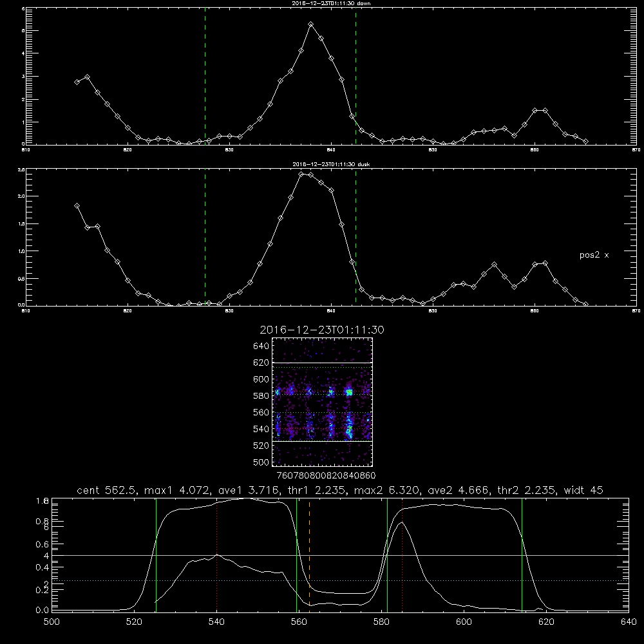
Task: Click the 'thr2 2.235' value
Action: 527,490
